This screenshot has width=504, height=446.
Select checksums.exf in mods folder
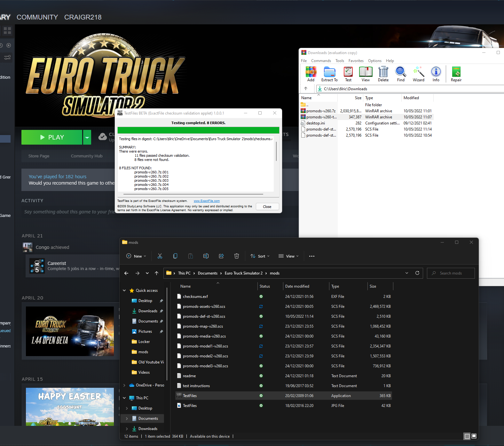tap(284, 297)
